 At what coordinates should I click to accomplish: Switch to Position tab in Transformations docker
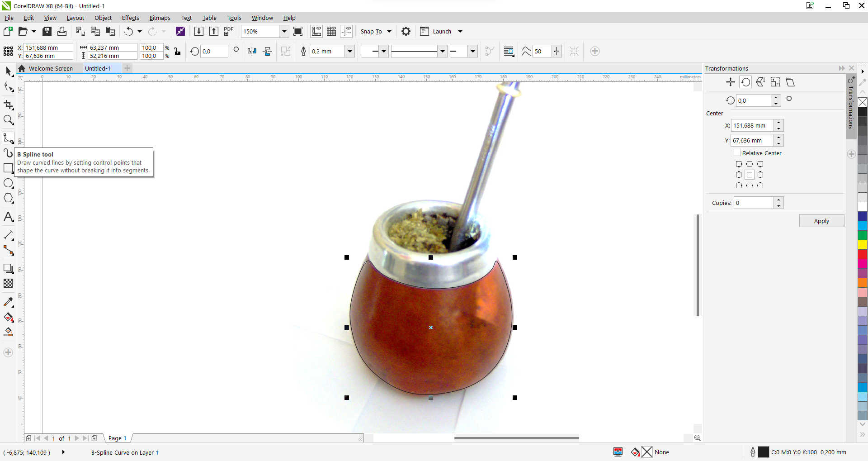click(731, 82)
